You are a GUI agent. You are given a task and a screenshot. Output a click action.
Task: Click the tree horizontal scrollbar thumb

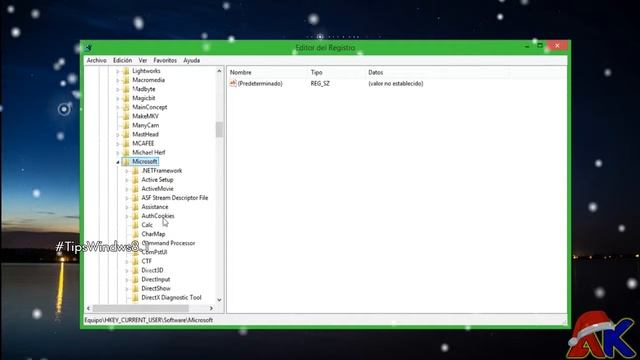click(x=141, y=308)
